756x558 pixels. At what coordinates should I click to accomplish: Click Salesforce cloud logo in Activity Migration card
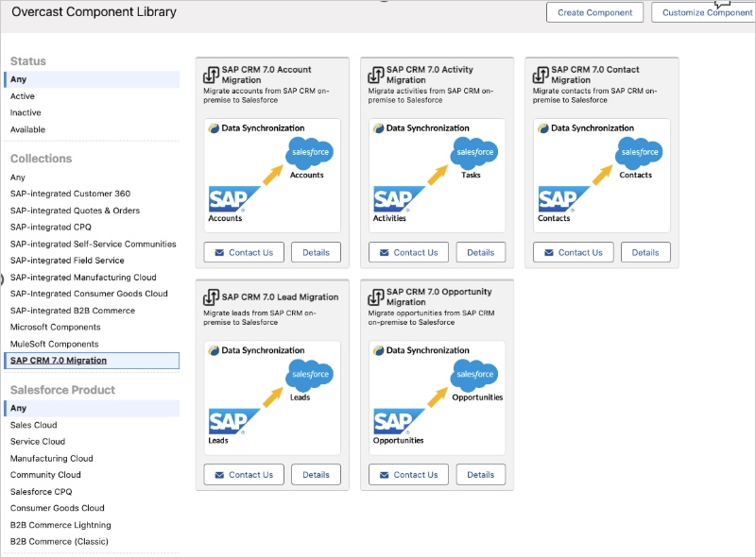[x=474, y=152]
